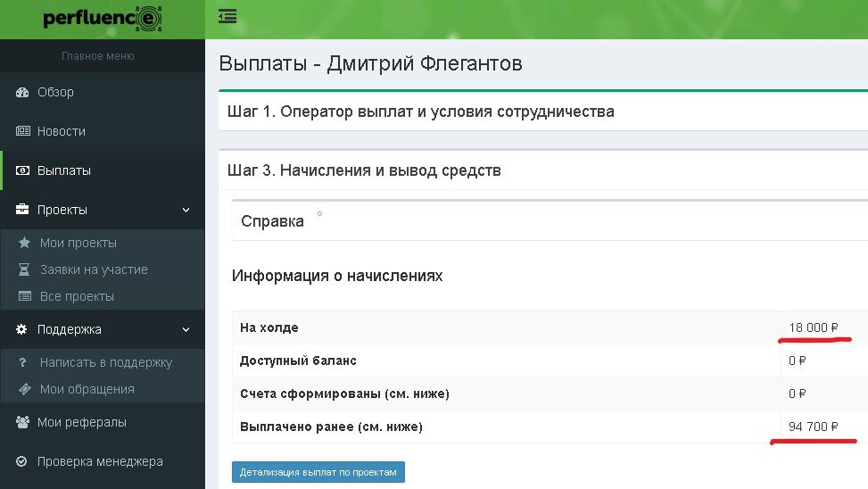The image size is (868, 489).
Task: Click the sidebar collapse hamburger icon
Action: [x=227, y=17]
